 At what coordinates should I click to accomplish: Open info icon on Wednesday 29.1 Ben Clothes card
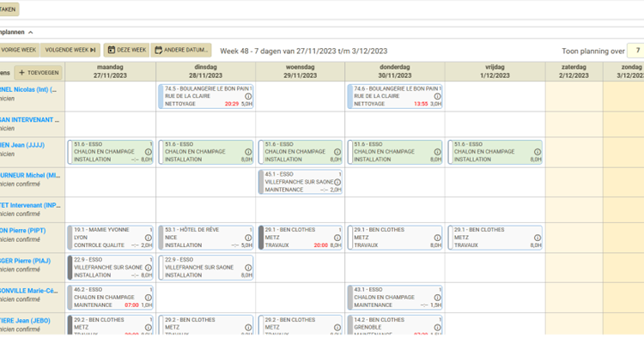(x=337, y=238)
